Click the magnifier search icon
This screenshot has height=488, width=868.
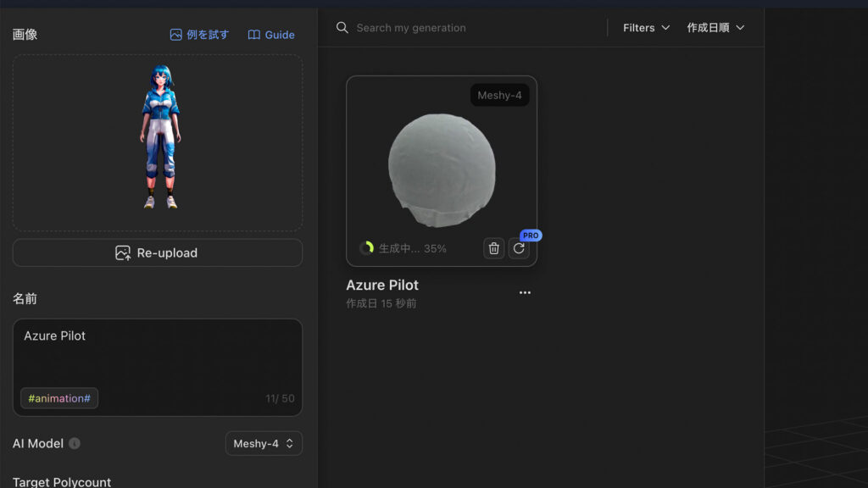(342, 28)
